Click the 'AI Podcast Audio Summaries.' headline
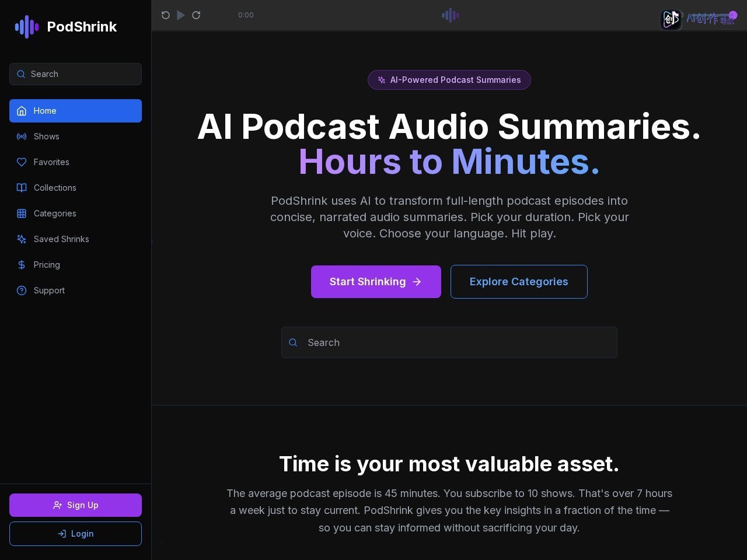The height and width of the screenshot is (560, 747). point(449,127)
